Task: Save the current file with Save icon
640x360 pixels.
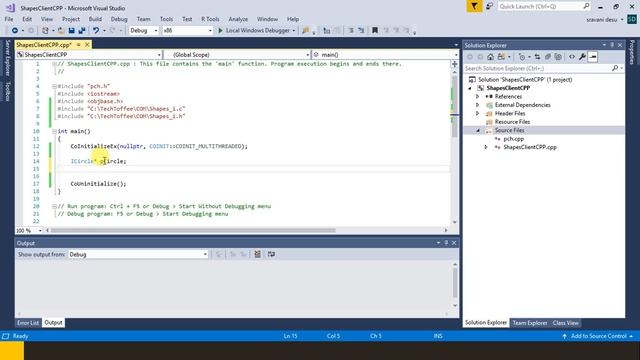Action: 71,31
